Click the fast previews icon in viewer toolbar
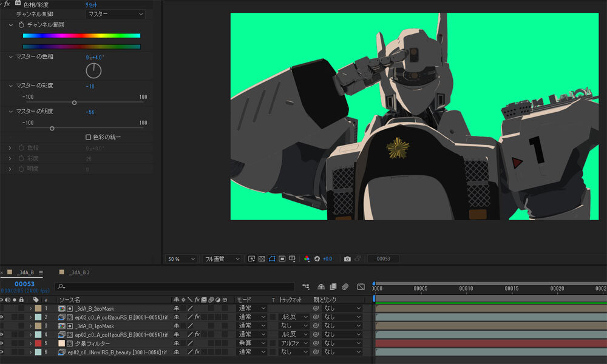The height and width of the screenshot is (364, 607). [251, 259]
